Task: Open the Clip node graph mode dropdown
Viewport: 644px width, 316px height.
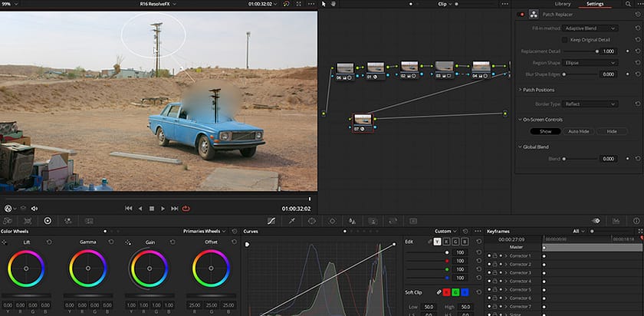Action: pos(445,4)
